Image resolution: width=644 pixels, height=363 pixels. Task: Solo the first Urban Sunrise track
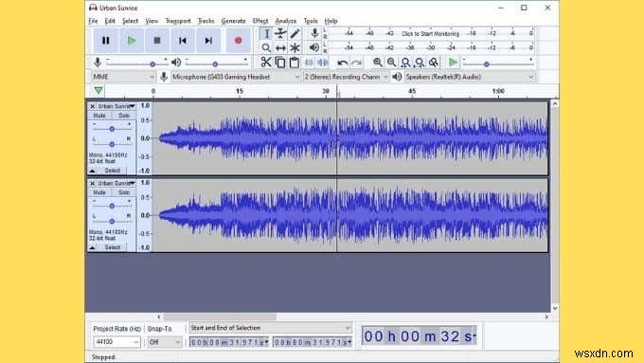pyautogui.click(x=124, y=116)
